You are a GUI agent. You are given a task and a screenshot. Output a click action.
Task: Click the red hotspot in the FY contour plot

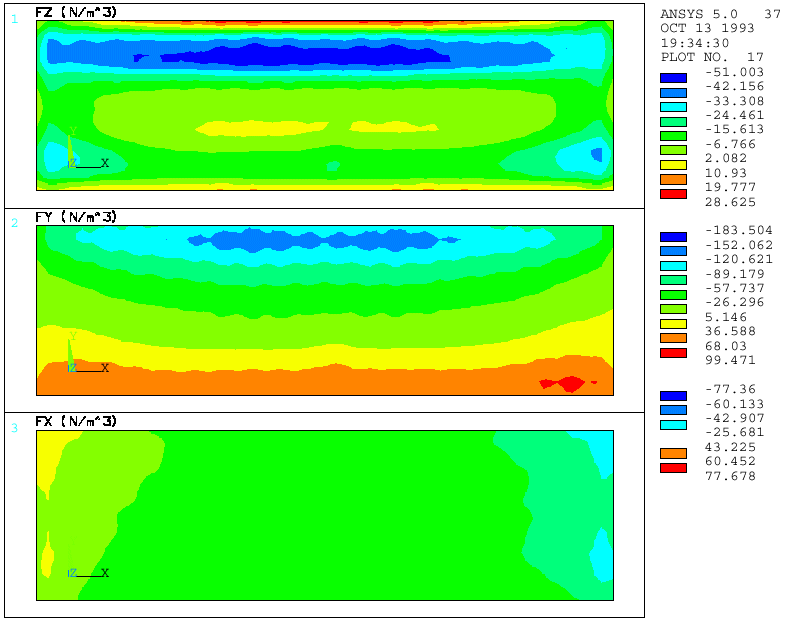point(566,383)
